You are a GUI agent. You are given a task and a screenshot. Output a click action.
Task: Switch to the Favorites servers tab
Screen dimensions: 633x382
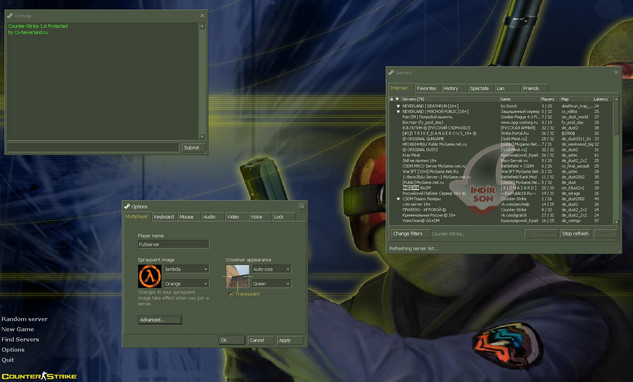427,88
